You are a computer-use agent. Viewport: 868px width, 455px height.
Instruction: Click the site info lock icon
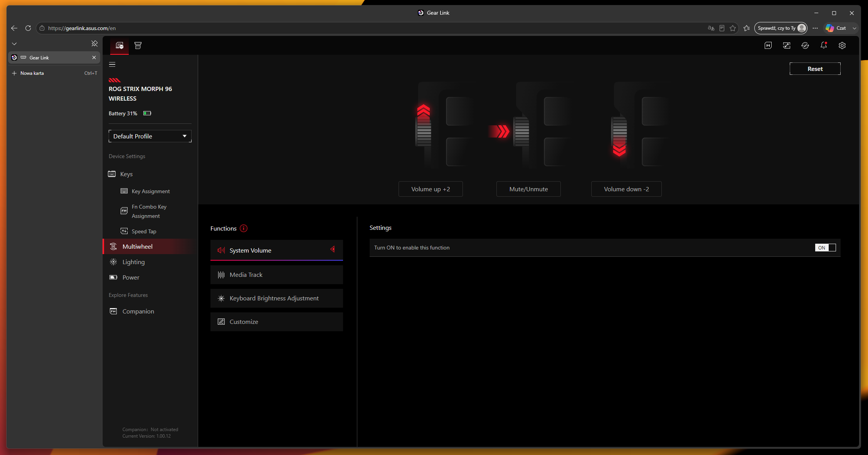[42, 28]
